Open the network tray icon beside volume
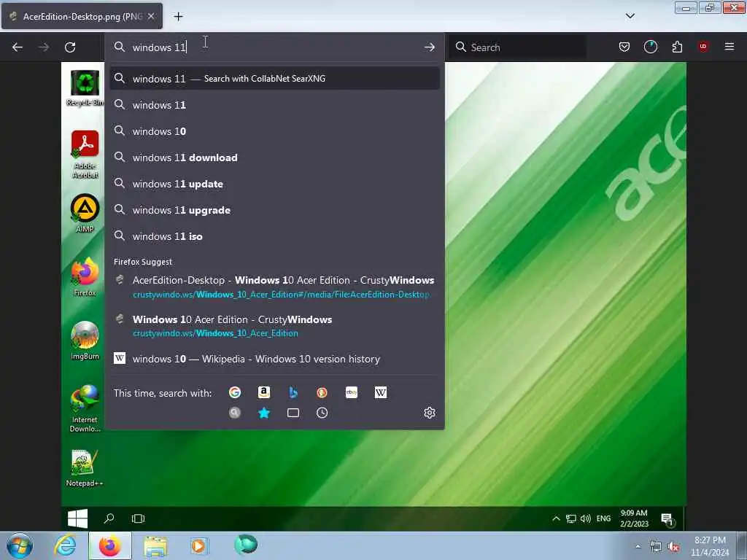 (x=656, y=547)
